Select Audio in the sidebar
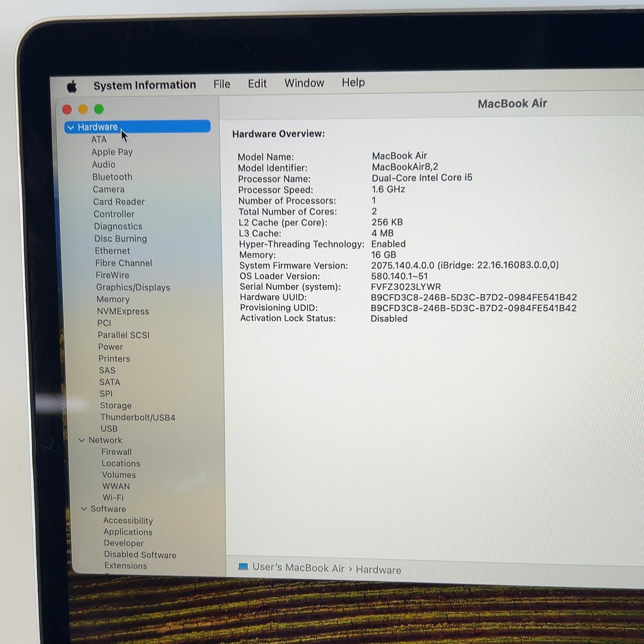The image size is (644, 644). (103, 164)
